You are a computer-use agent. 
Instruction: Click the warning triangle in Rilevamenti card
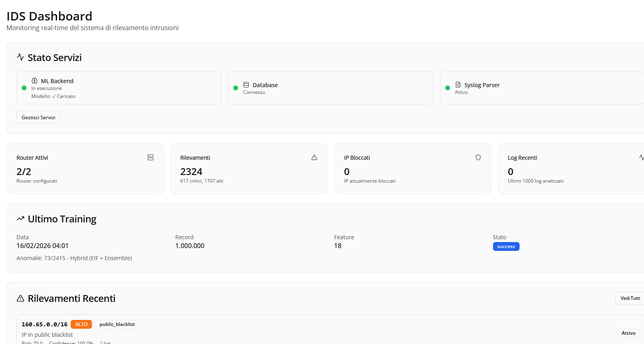click(x=314, y=157)
